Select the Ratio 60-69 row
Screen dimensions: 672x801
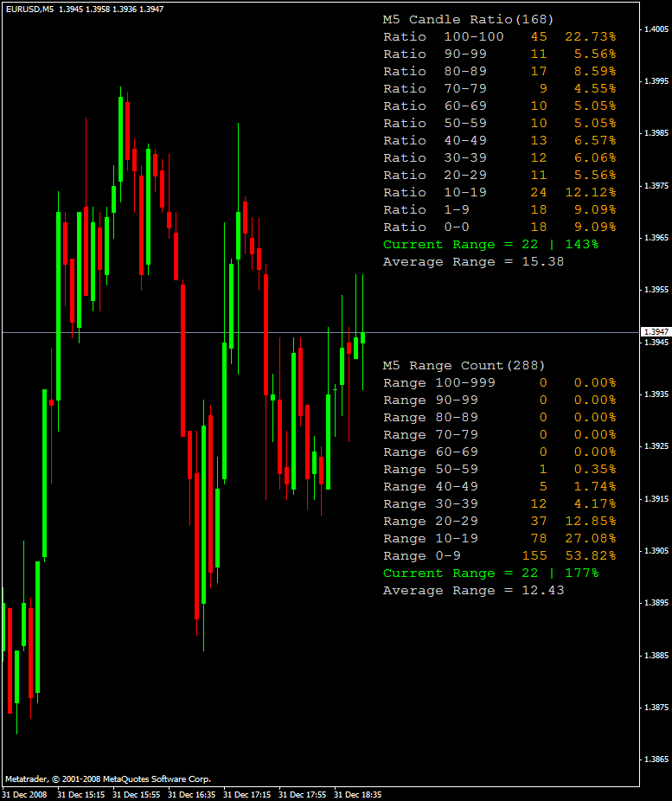[x=499, y=106]
